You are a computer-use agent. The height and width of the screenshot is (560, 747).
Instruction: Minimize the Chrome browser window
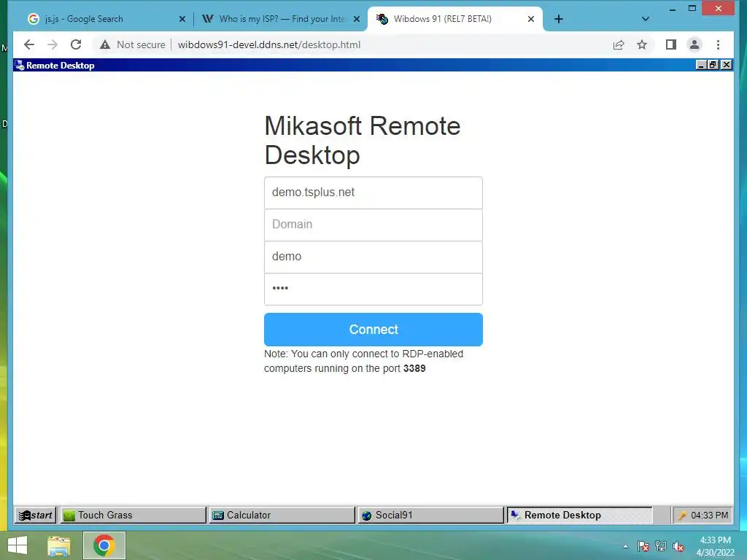click(673, 8)
